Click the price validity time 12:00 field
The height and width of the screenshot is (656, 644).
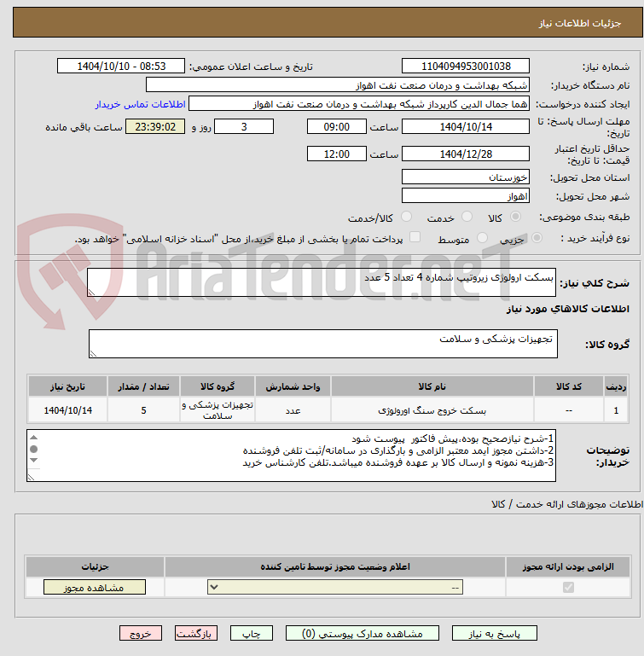tap(336, 154)
